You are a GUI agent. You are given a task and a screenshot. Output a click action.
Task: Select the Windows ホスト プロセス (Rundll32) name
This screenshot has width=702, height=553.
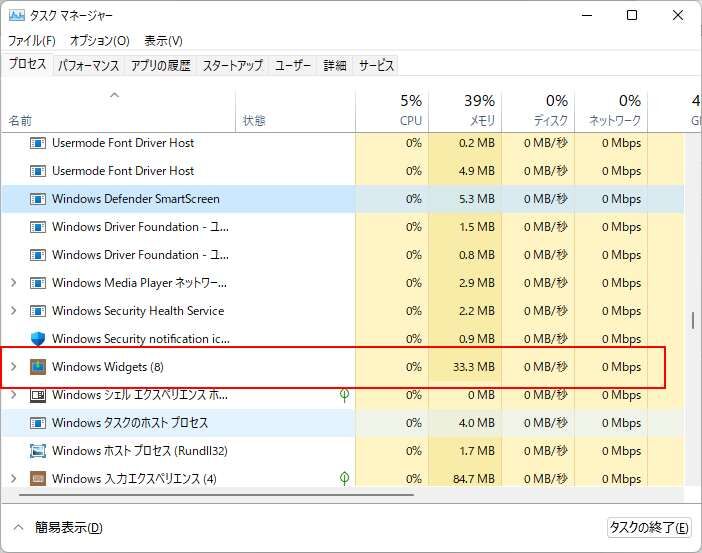140,451
